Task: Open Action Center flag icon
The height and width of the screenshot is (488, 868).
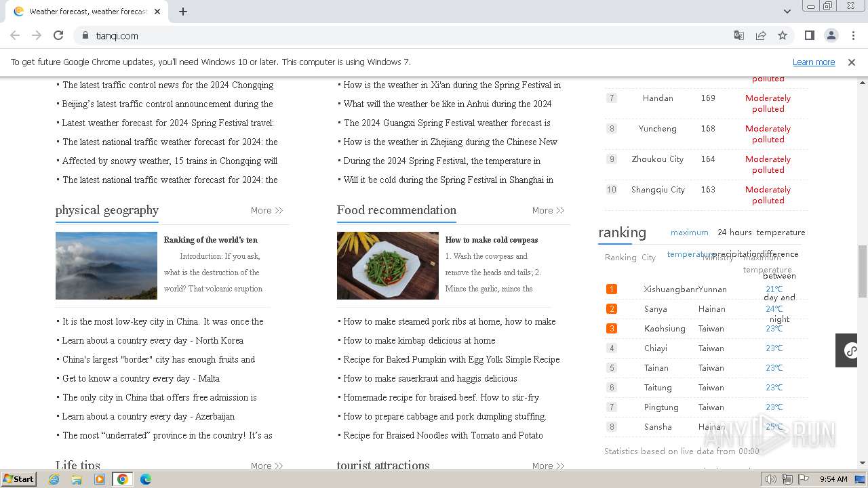Action: click(x=802, y=479)
